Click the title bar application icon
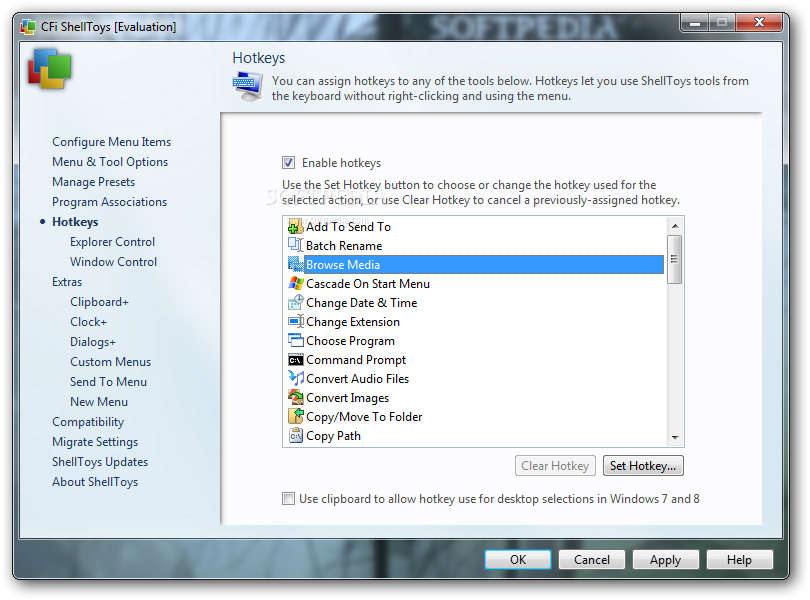This screenshot has width=810, height=600. click(28, 26)
